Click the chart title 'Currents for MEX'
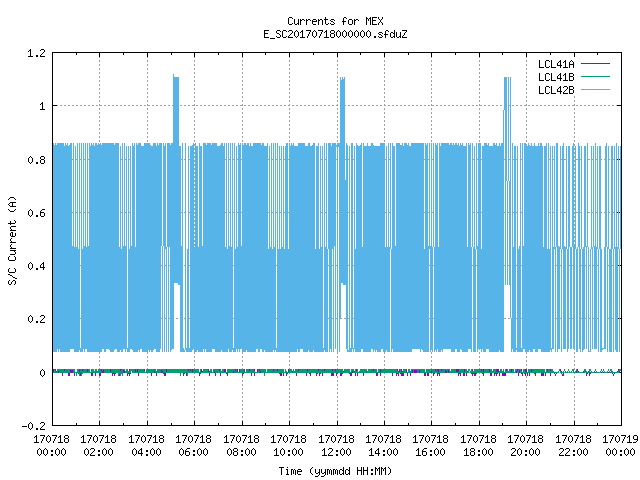 point(335,21)
